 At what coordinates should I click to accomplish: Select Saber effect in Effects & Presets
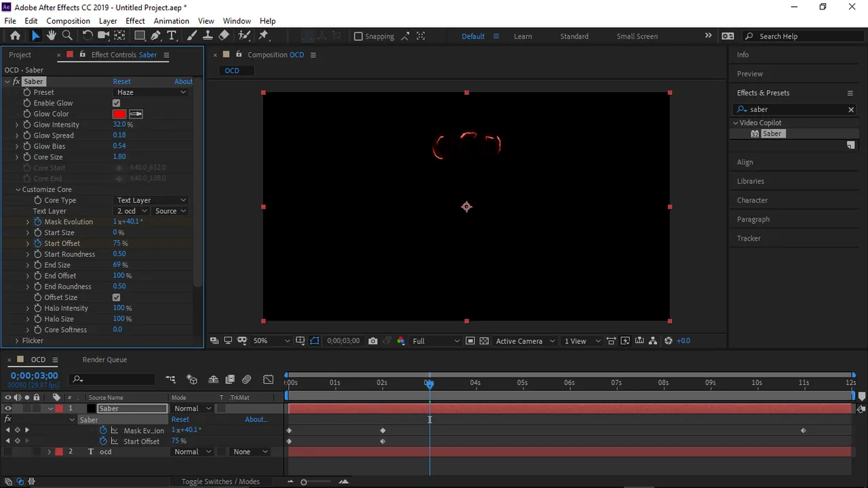(772, 134)
